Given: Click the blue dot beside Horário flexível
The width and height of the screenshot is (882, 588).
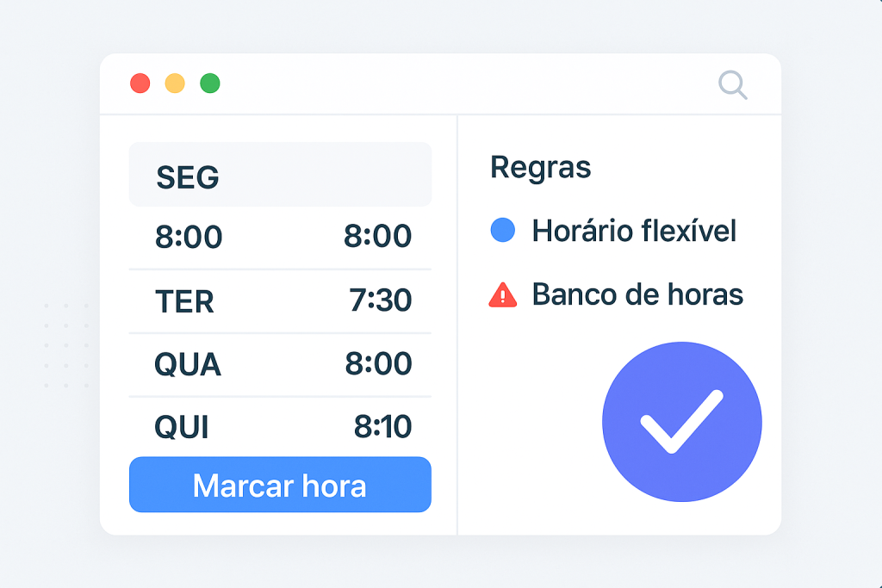Looking at the screenshot, I should pyautogui.click(x=502, y=231).
